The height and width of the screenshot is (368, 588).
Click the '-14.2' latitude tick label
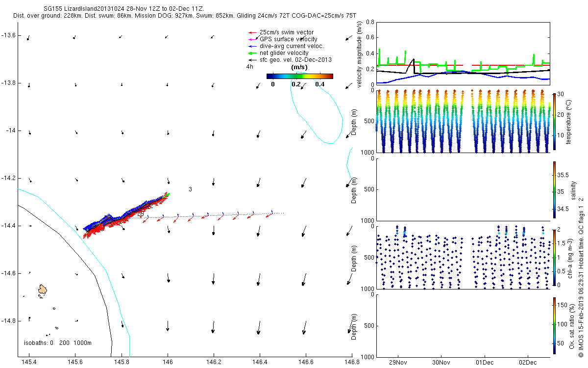tap(8, 178)
